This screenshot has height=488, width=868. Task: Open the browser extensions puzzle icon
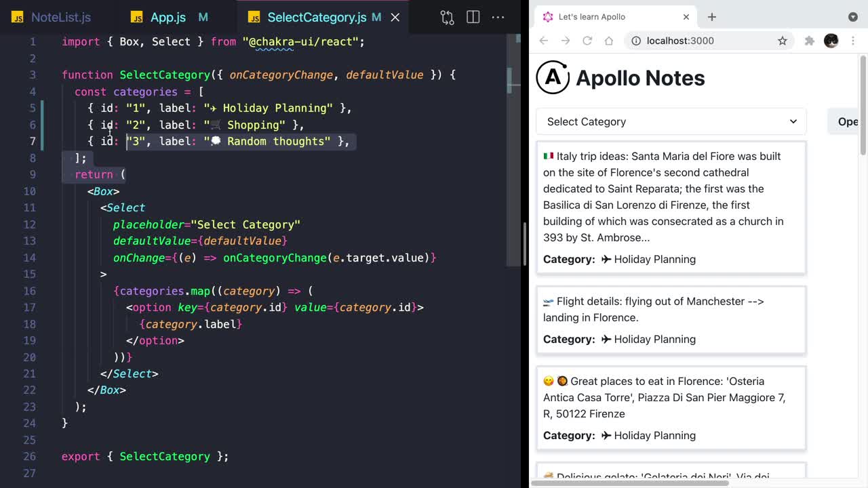click(809, 41)
